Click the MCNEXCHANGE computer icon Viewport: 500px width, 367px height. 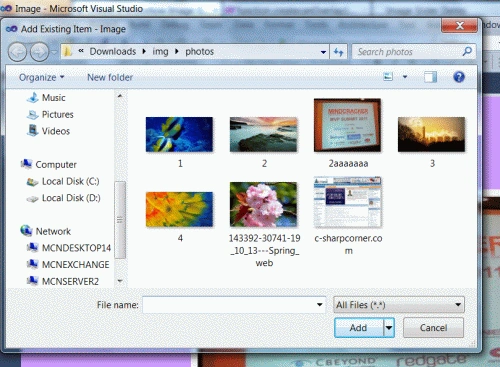[x=32, y=264]
